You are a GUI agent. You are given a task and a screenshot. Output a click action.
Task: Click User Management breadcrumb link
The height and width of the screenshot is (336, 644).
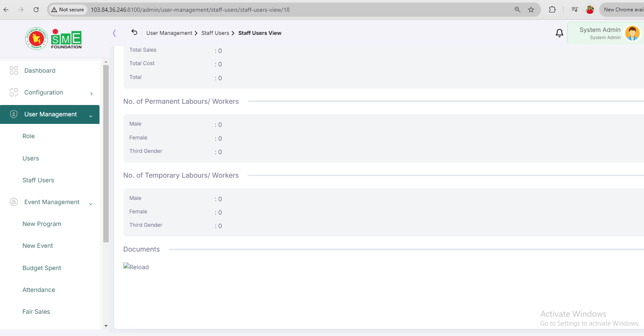(x=169, y=33)
